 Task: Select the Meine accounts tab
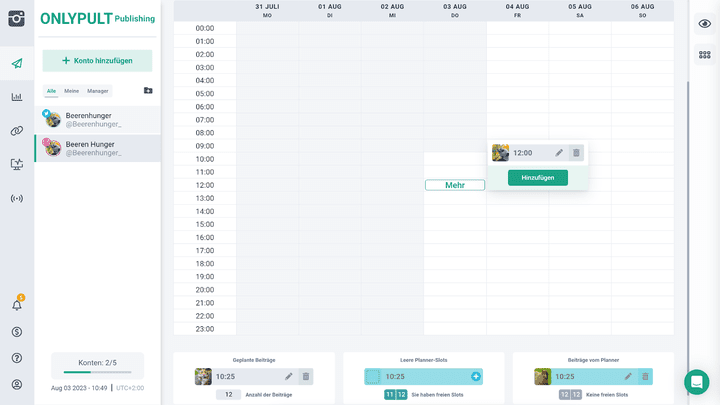[72, 91]
